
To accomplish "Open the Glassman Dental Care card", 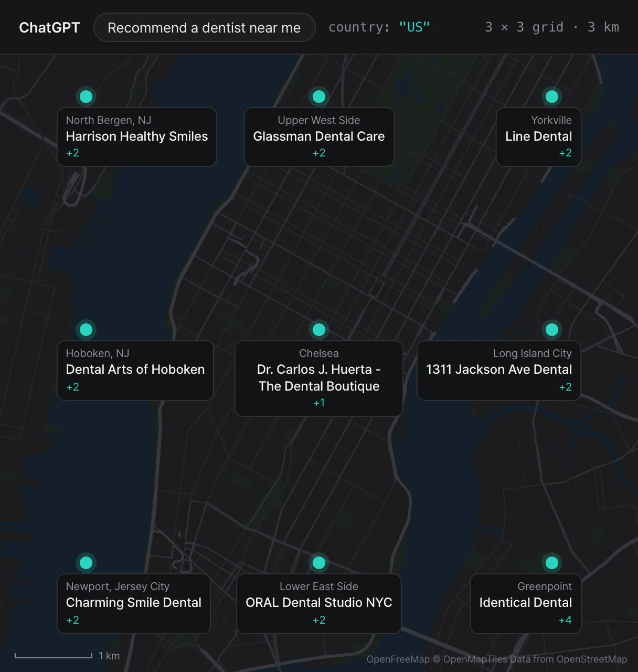I will (x=319, y=137).
